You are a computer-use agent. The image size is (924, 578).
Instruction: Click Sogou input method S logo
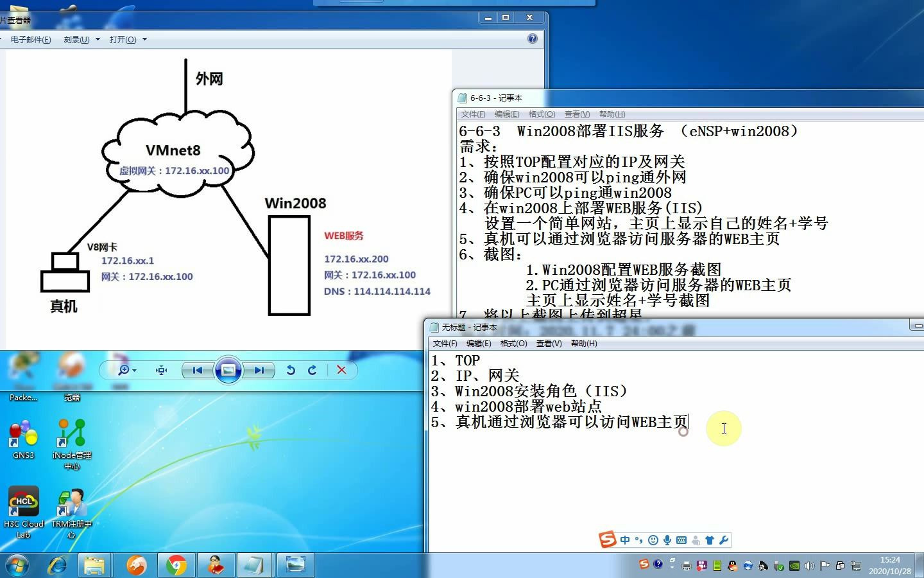(x=608, y=540)
